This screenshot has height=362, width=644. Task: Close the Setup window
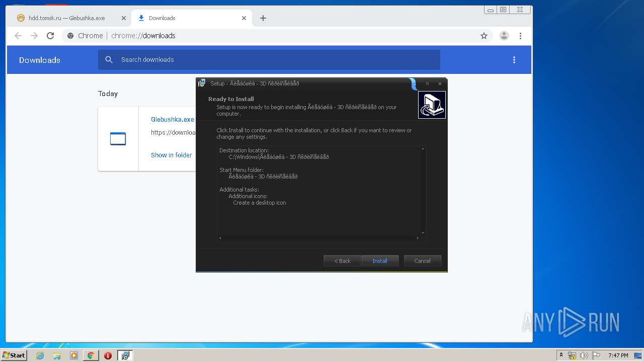point(440,84)
